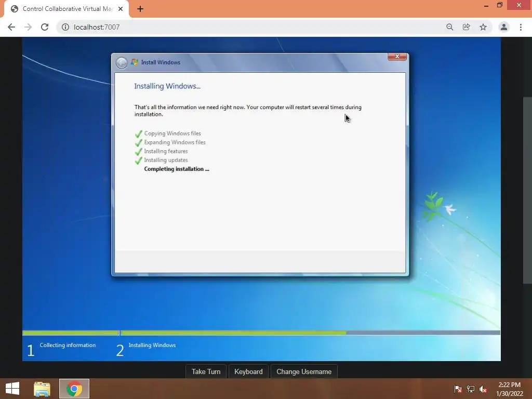Click the Chrome taskbar icon
Screen dimensions: 532x399
[x=74, y=389]
